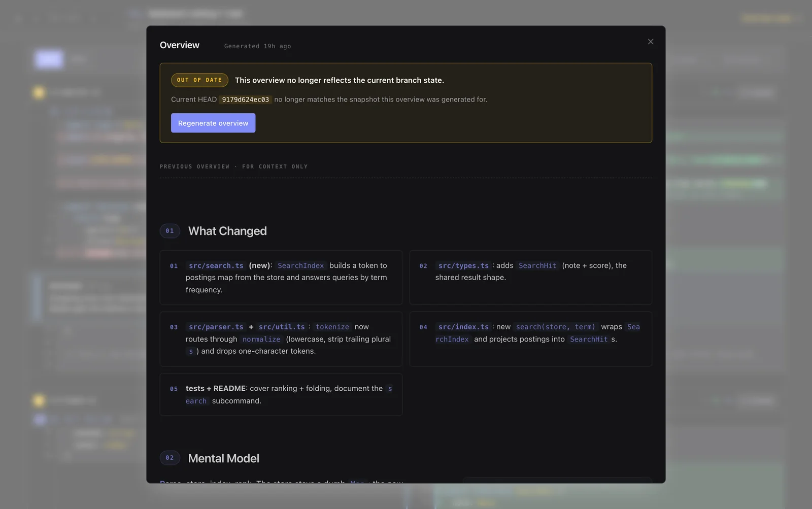The image size is (812, 509).
Task: Click the Mental Model section heading
Action: tap(224, 458)
